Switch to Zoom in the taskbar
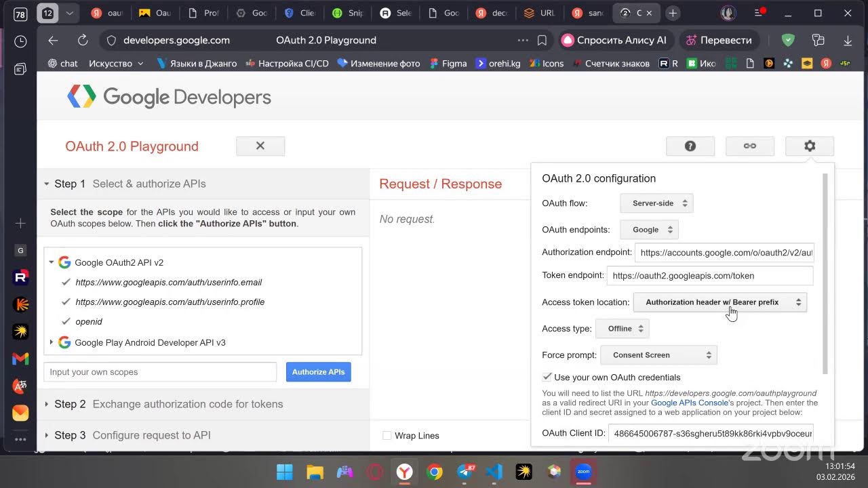The image size is (868, 488). click(x=583, y=472)
